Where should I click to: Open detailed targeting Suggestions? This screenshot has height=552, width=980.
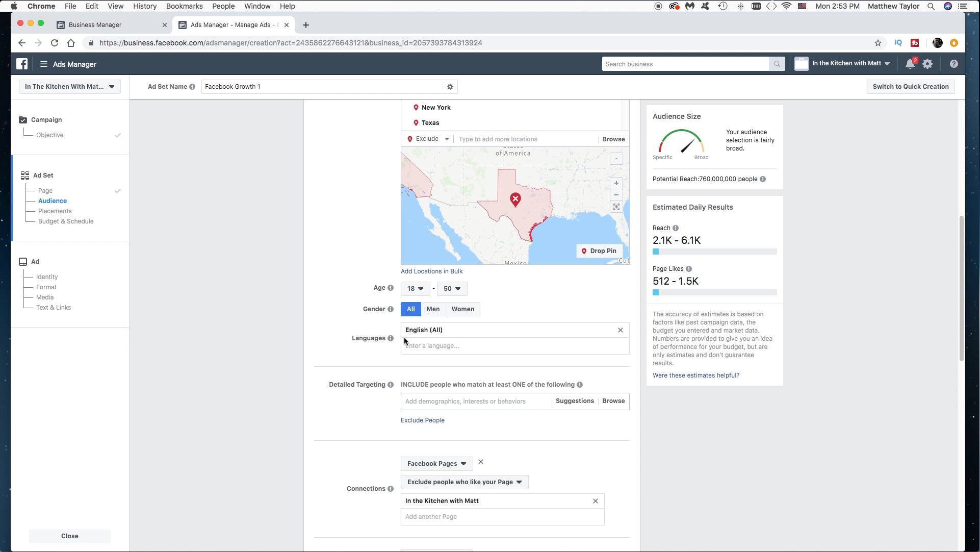point(575,401)
